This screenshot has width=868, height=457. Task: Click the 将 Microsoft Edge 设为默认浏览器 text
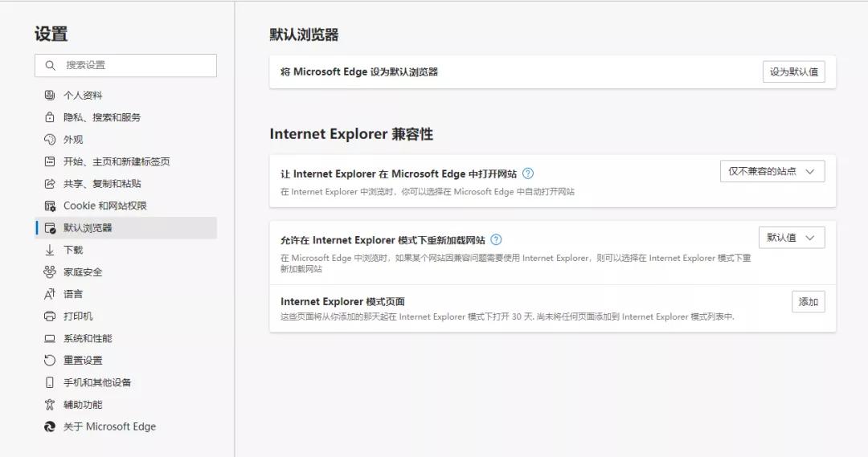[359, 72]
